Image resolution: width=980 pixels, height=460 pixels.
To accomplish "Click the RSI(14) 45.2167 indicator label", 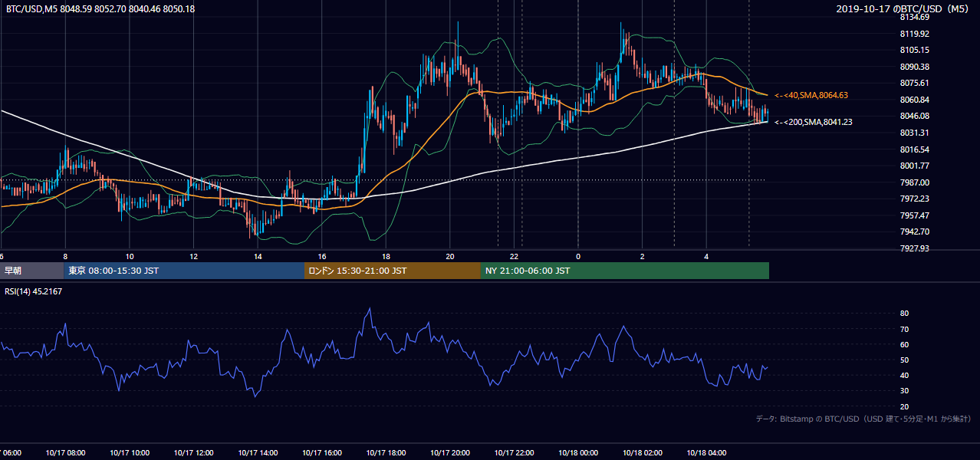I will pyautogui.click(x=34, y=291).
